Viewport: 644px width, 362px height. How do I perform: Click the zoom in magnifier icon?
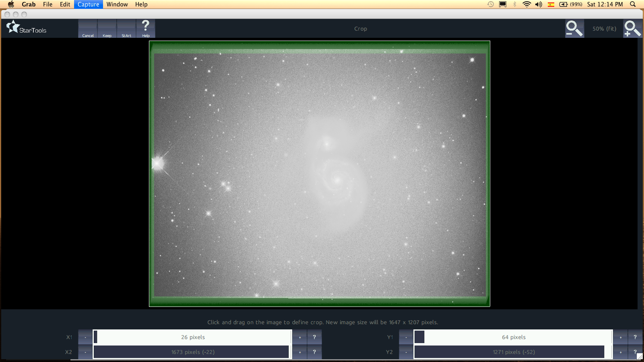(x=632, y=29)
